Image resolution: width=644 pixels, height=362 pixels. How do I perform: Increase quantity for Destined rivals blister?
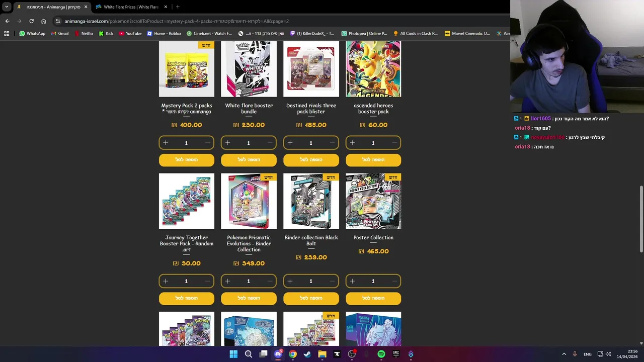pyautogui.click(x=290, y=143)
